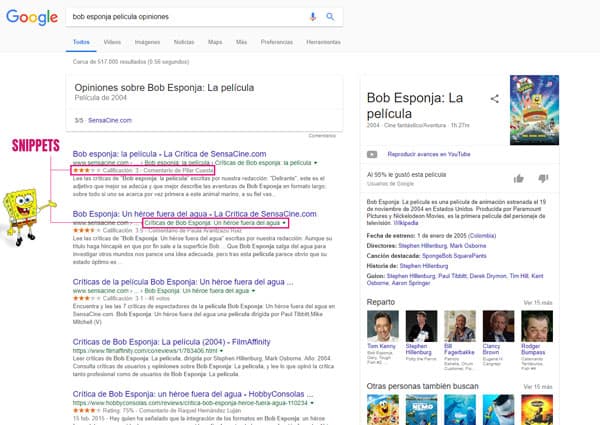The width and height of the screenshot is (600, 425).
Task: Click Colombia link in Fecha de estreno
Action: click(482, 236)
